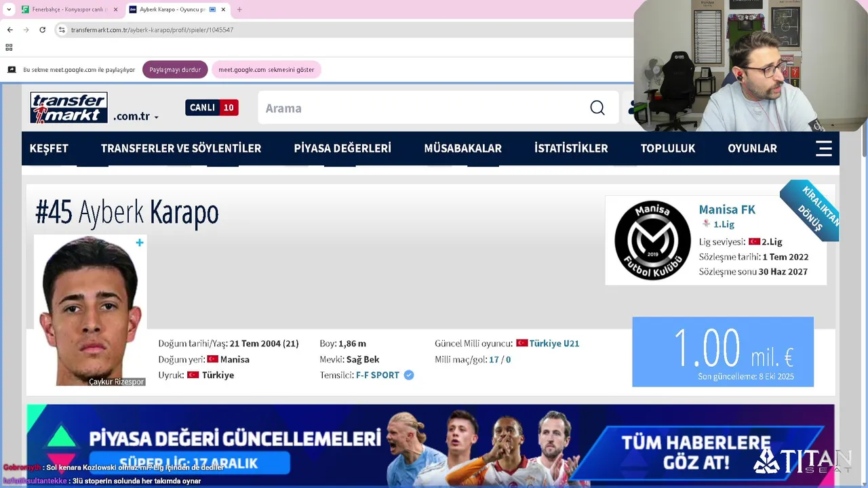Click the plus icon on player photo
868x488 pixels.
point(140,243)
